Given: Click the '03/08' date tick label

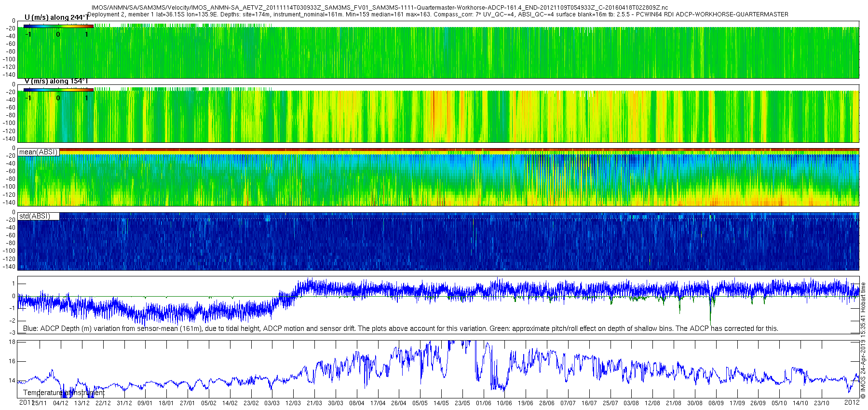Looking at the screenshot, I should (632, 403).
